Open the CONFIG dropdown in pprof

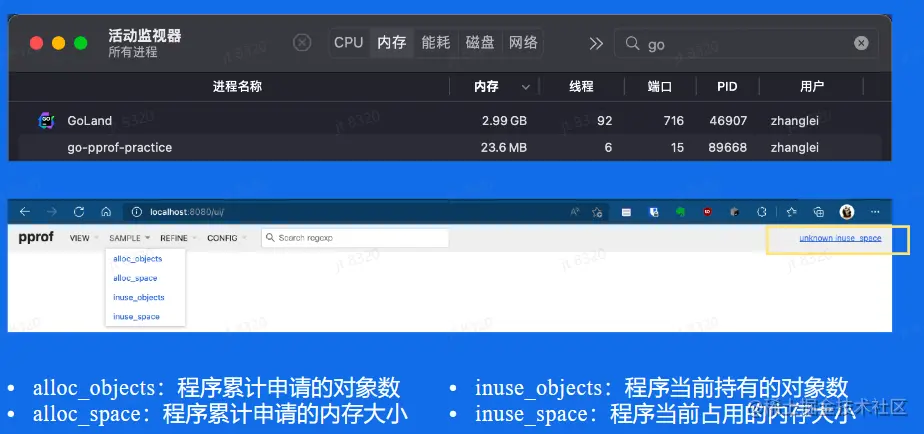tap(226, 238)
